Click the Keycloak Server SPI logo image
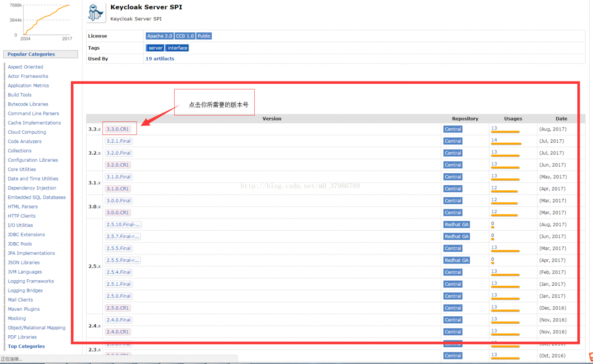 96,13
